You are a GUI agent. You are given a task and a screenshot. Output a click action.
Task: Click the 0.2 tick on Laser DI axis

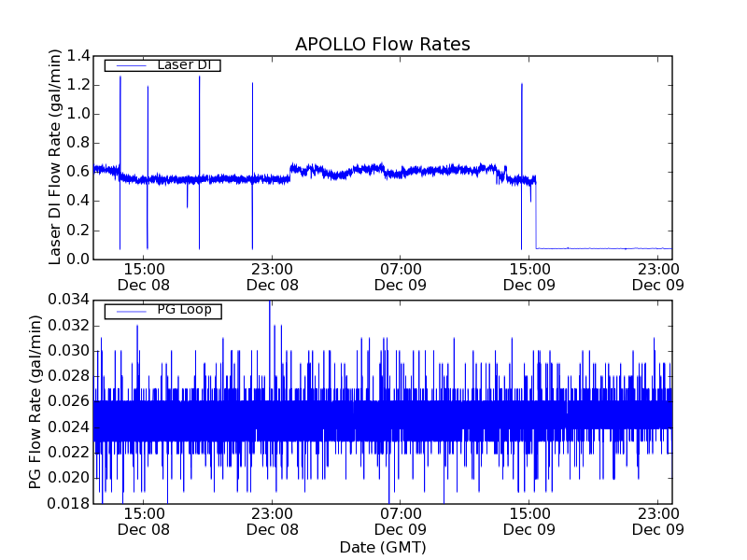(x=78, y=231)
